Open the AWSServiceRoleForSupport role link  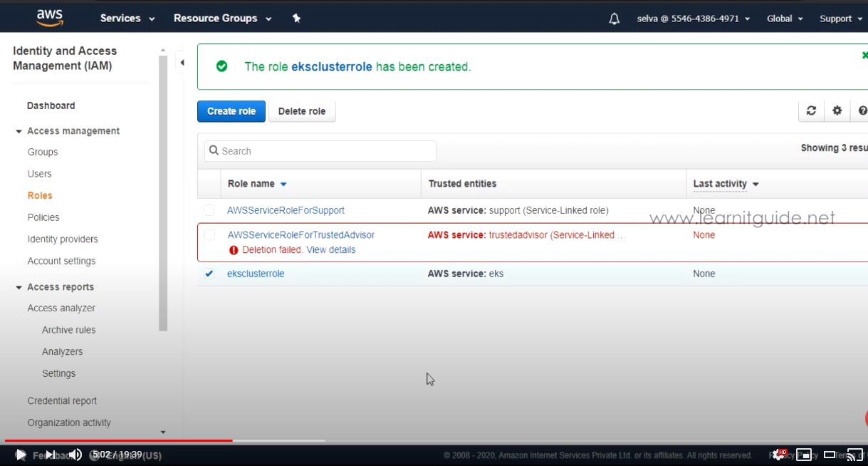point(286,211)
